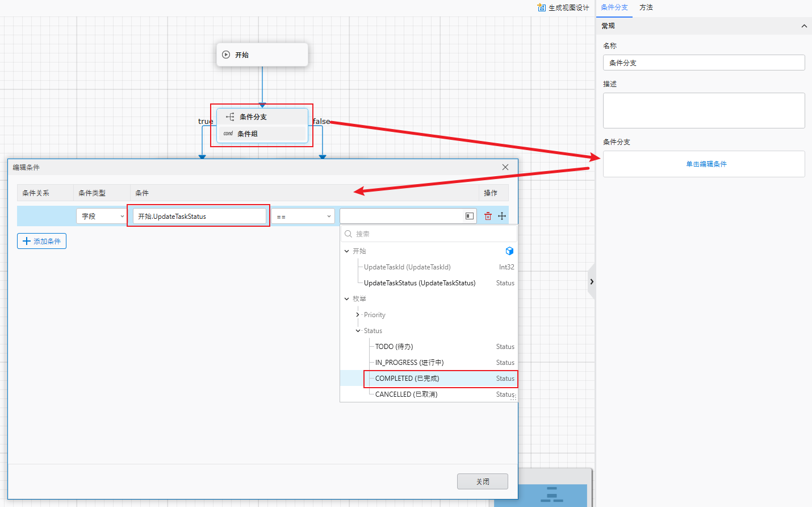The image size is (812, 507).
Task: Click the 单击编辑条件 link
Action: point(706,164)
